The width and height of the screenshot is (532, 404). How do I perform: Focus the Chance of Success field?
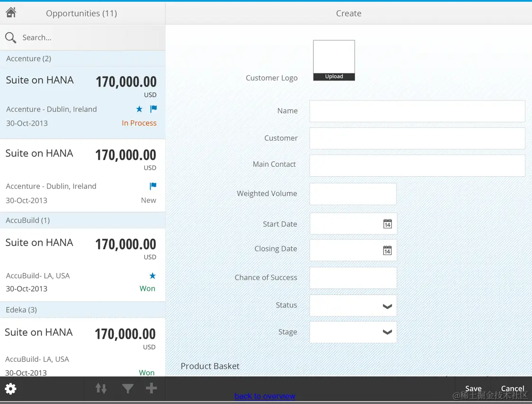click(x=353, y=278)
